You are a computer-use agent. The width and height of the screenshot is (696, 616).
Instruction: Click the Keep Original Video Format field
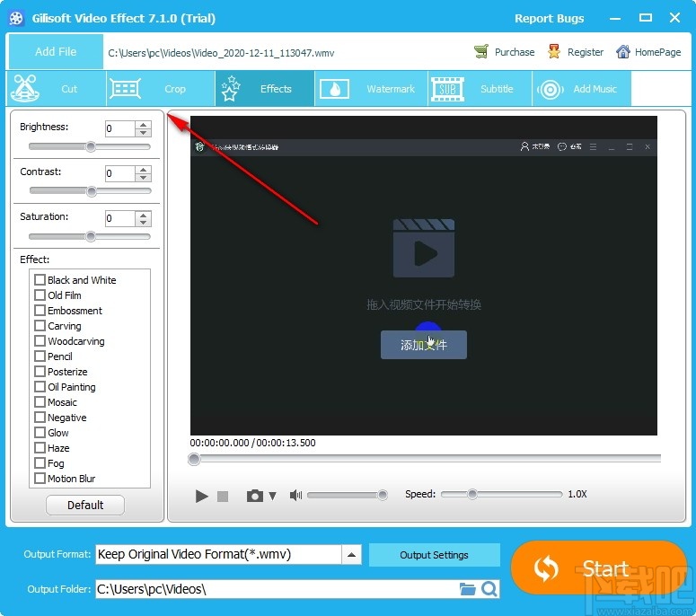coord(218,555)
